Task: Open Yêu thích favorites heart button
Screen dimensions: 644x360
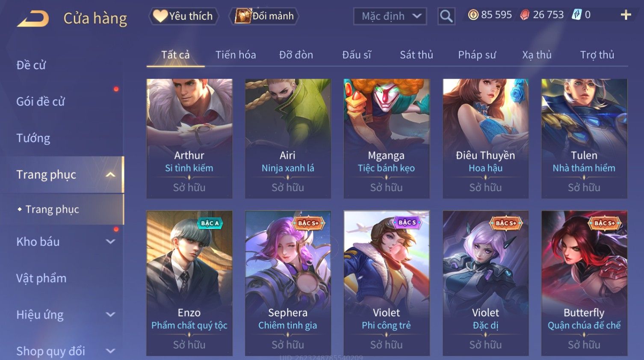Action: (183, 16)
